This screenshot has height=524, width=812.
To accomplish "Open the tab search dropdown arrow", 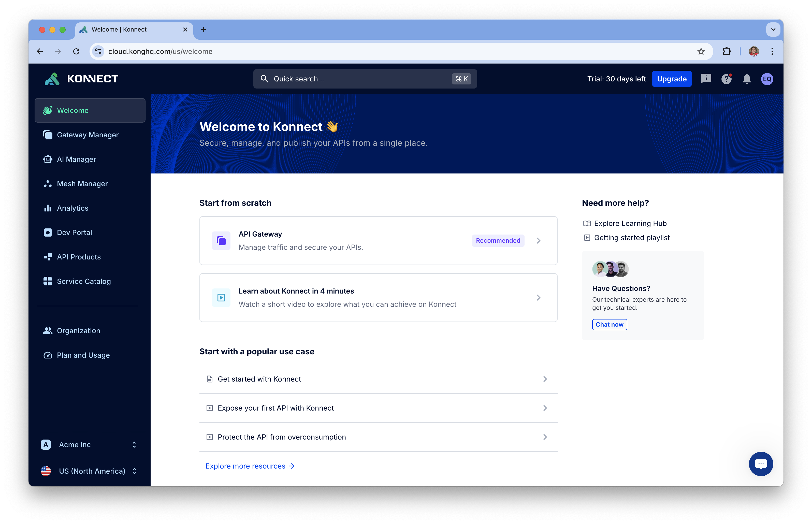I will click(773, 29).
